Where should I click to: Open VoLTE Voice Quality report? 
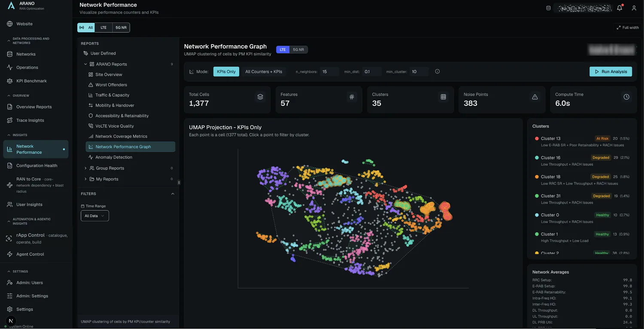[131, 126]
